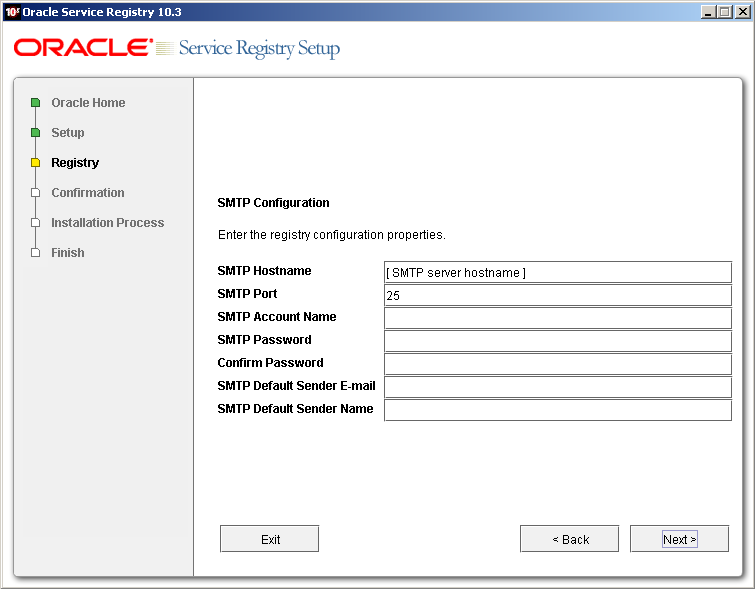755x589 pixels.
Task: Click the SMTP Port field showing 25
Action: [558, 295]
